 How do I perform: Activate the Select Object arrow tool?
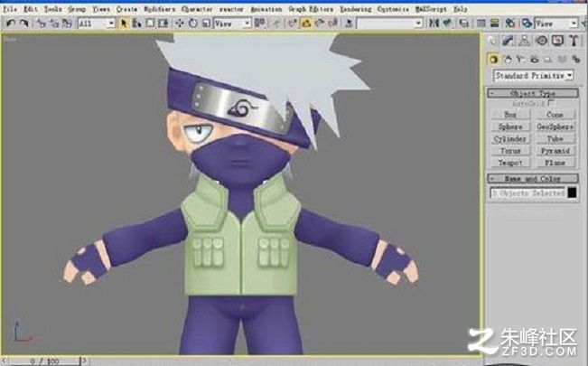pyautogui.click(x=124, y=23)
